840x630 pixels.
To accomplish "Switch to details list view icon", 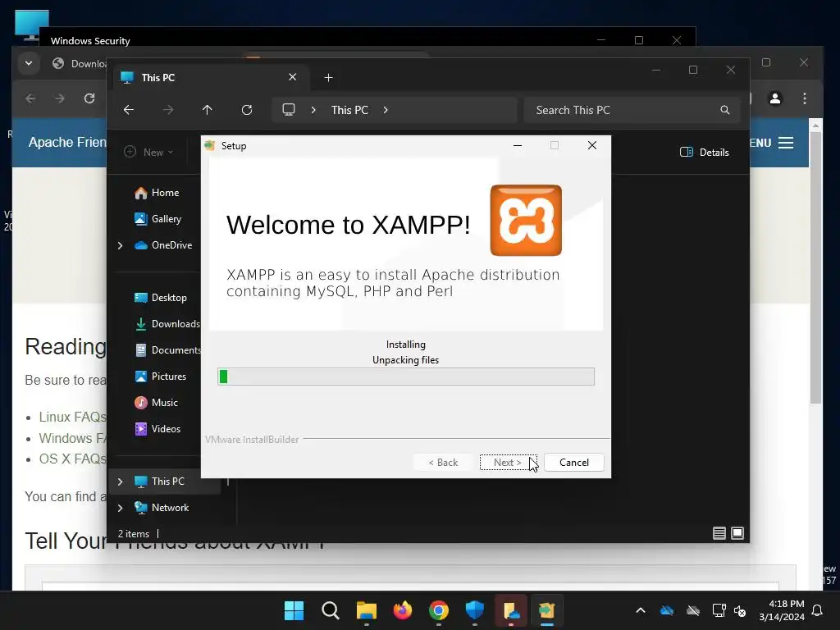I will coord(719,533).
